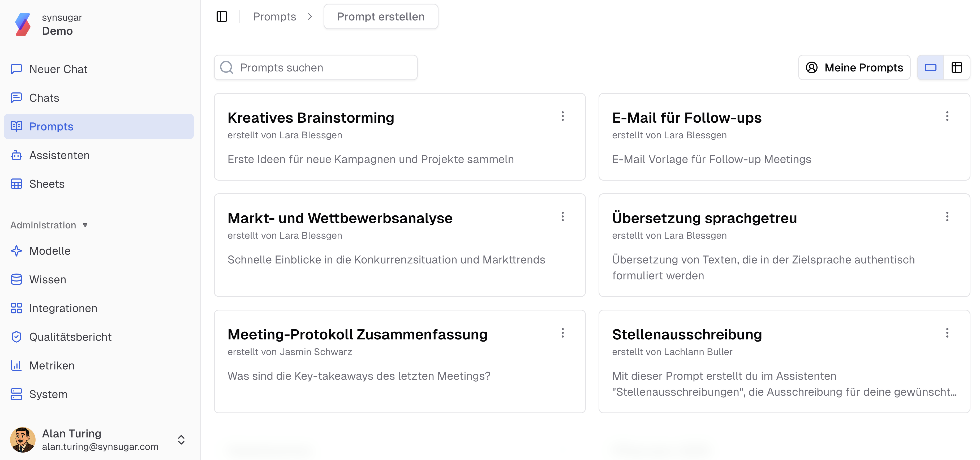The image size is (980, 460).
Task: Click the Wissen database icon
Action: pyautogui.click(x=16, y=279)
